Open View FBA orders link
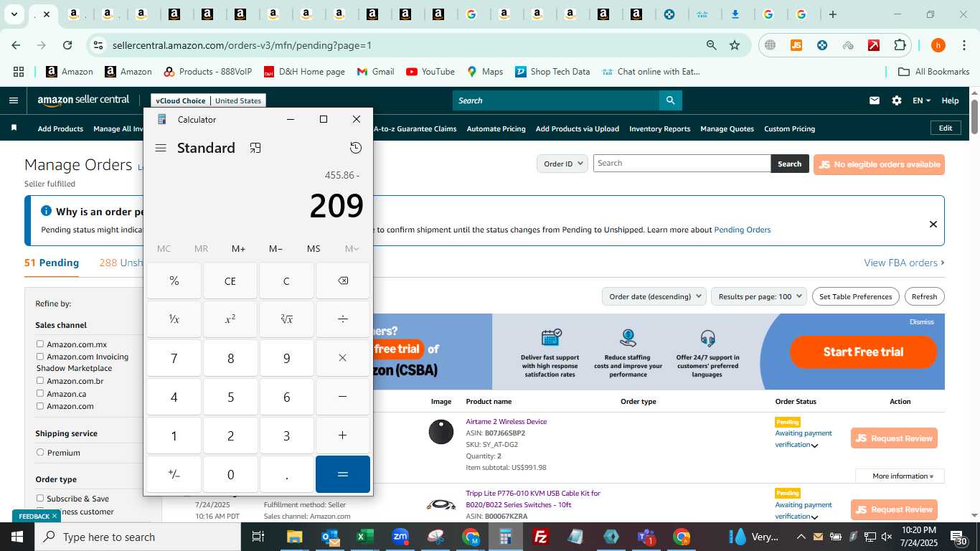This screenshot has width=980, height=551. 904,263
